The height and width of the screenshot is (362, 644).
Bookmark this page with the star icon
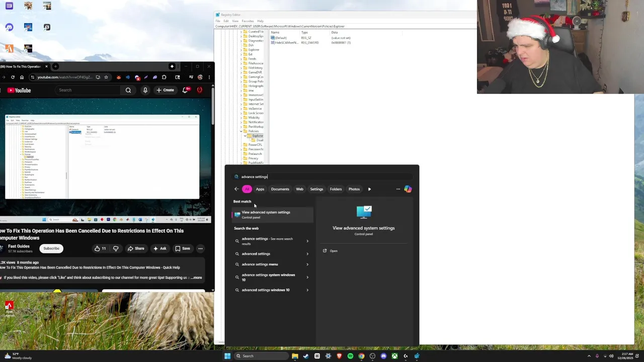tap(106, 77)
